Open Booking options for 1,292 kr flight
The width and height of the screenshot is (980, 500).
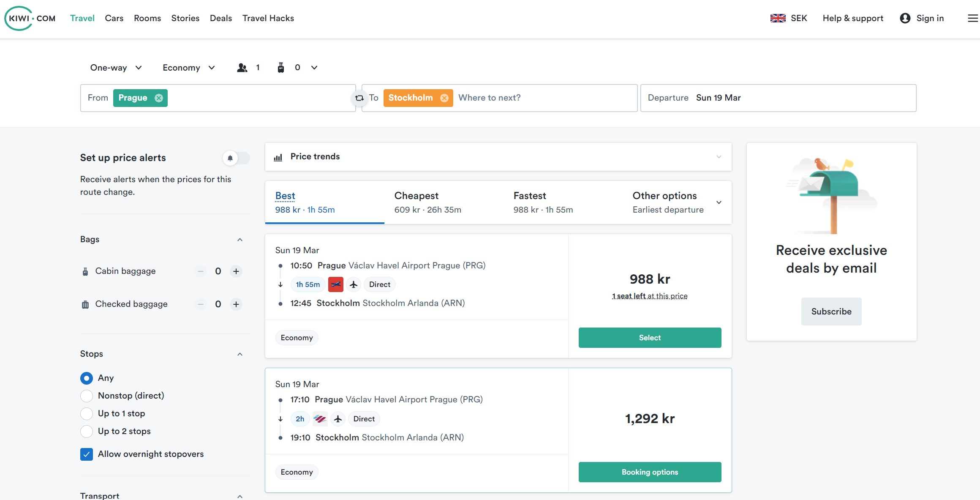pyautogui.click(x=650, y=472)
